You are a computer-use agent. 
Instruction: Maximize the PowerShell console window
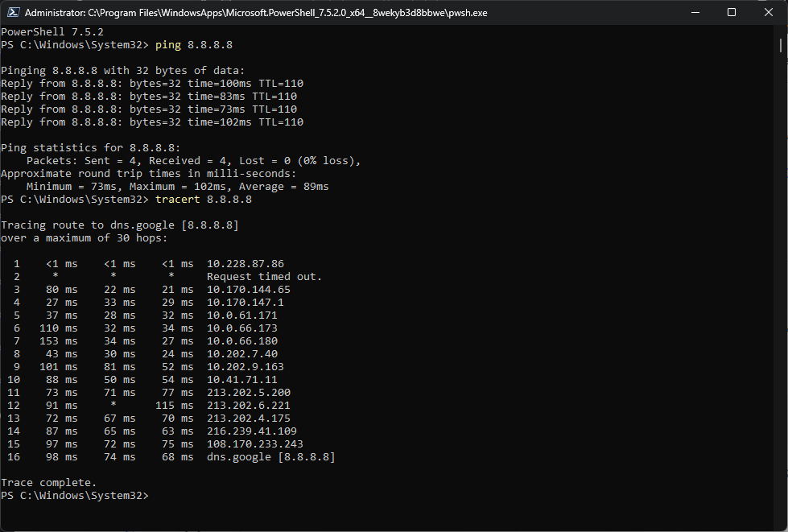731,13
